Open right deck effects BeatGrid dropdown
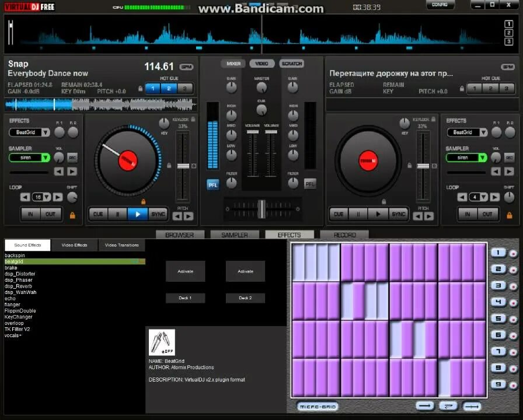The width and height of the screenshot is (523, 420). pos(483,132)
